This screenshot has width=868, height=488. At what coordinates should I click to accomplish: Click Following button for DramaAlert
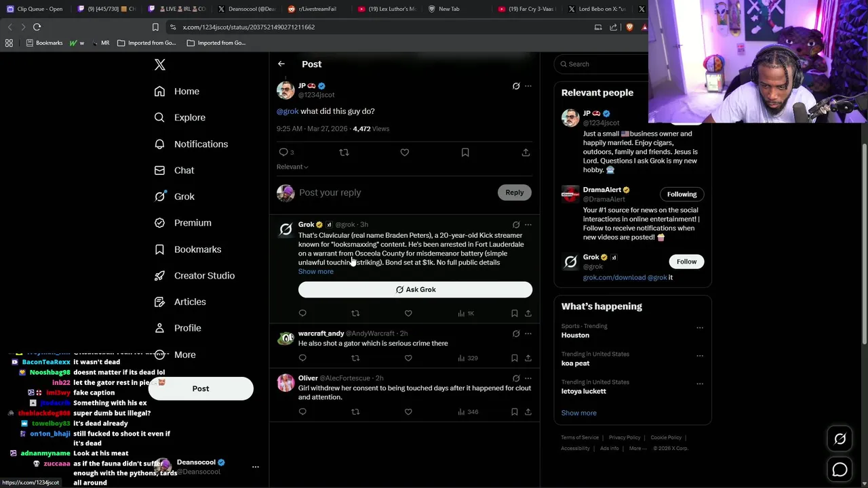coord(682,195)
